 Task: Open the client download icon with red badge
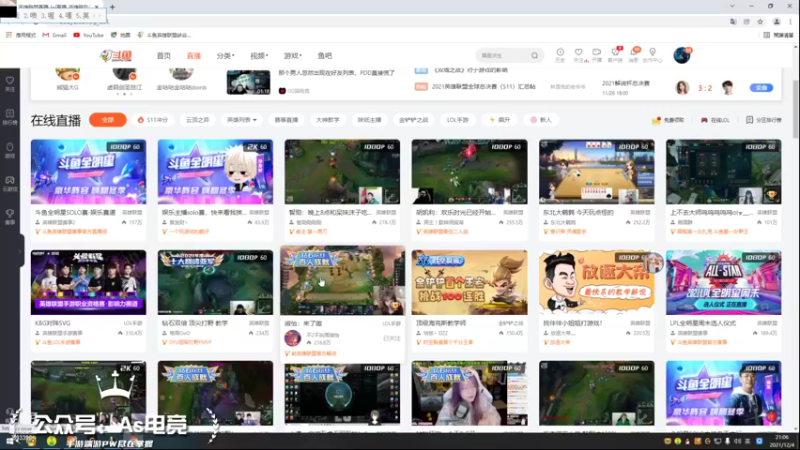tap(615, 55)
